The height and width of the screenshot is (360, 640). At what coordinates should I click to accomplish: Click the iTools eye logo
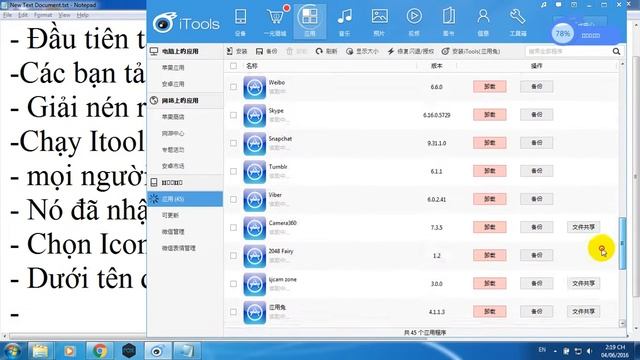tap(164, 23)
